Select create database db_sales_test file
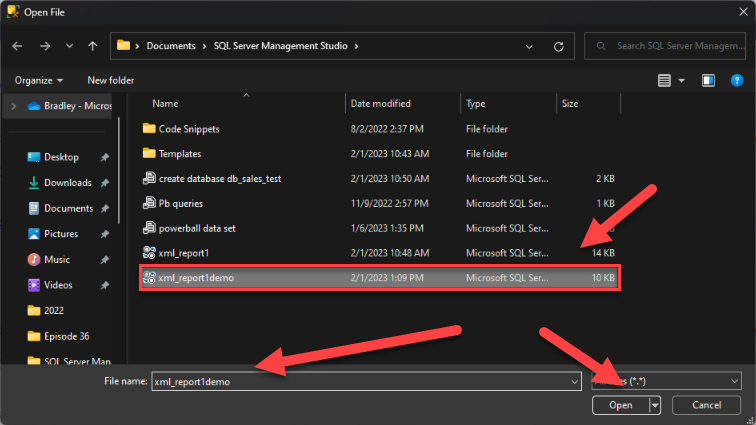 click(x=380, y=178)
